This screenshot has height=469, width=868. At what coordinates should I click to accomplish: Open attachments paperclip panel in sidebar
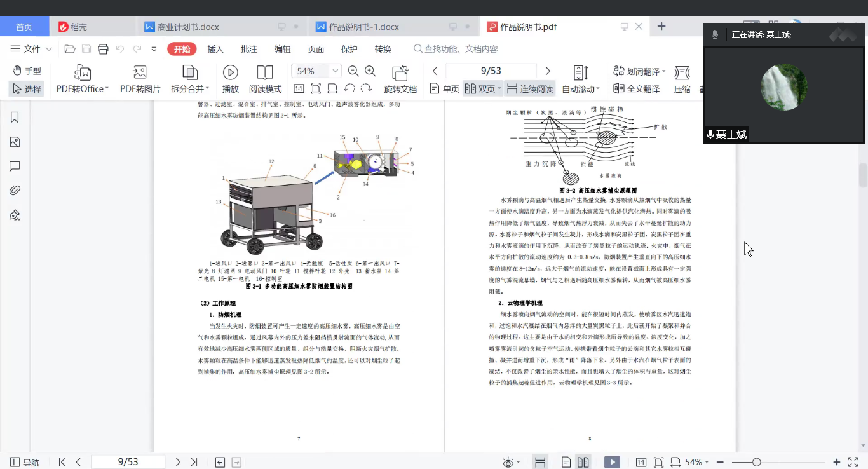15,190
